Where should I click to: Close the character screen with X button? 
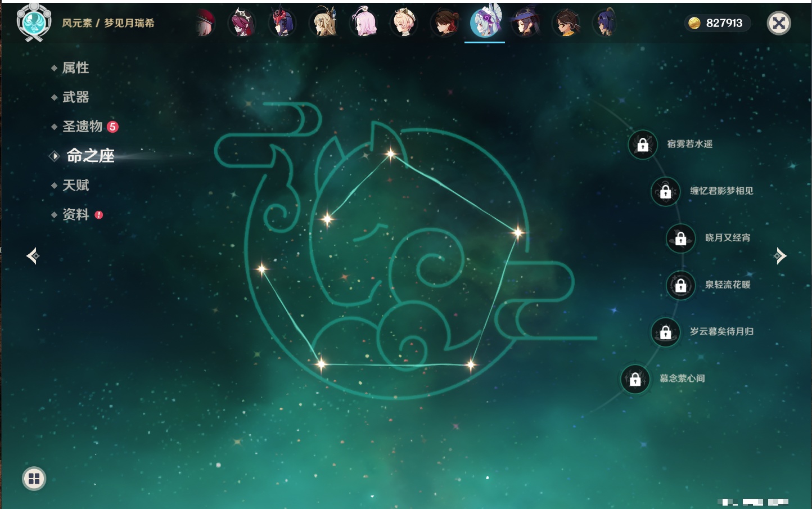click(779, 23)
